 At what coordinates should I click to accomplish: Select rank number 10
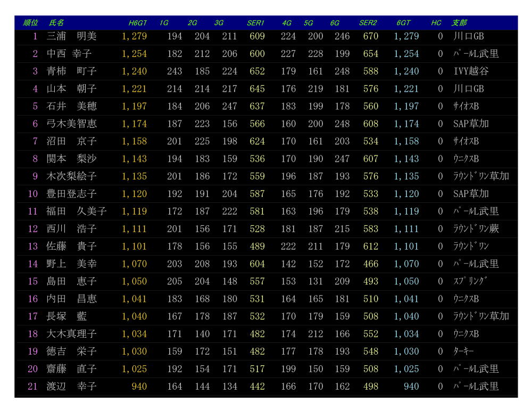click(32, 194)
